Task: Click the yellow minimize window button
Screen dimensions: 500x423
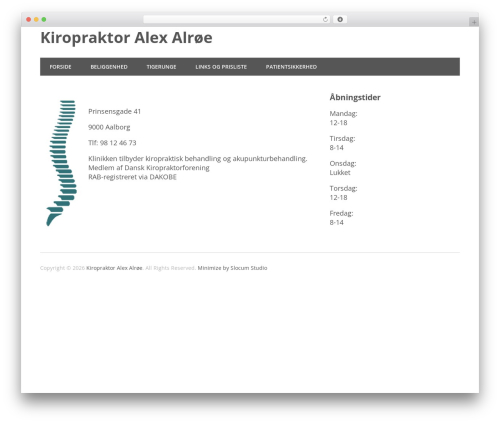Action: coord(36,20)
